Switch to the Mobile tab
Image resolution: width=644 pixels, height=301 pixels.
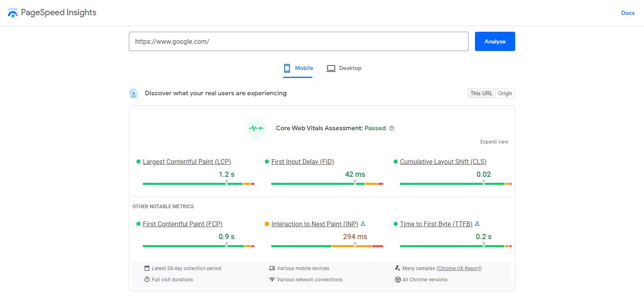point(298,68)
